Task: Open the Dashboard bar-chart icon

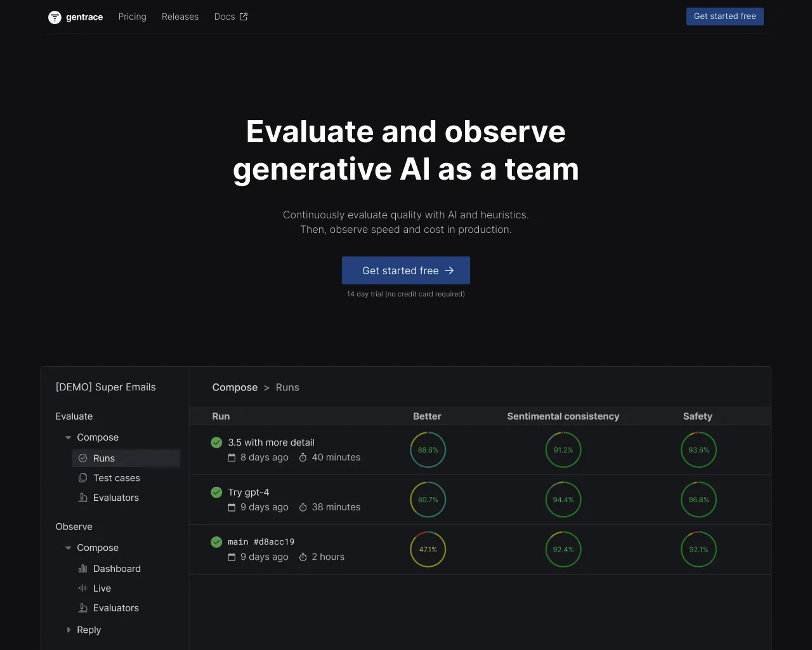Action: point(83,568)
